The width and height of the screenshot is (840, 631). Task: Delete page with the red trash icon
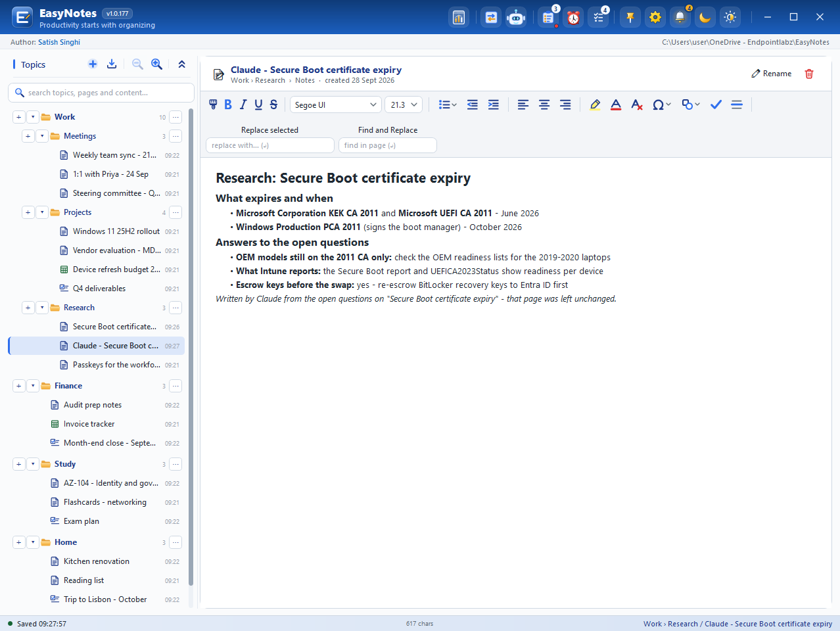tap(809, 74)
